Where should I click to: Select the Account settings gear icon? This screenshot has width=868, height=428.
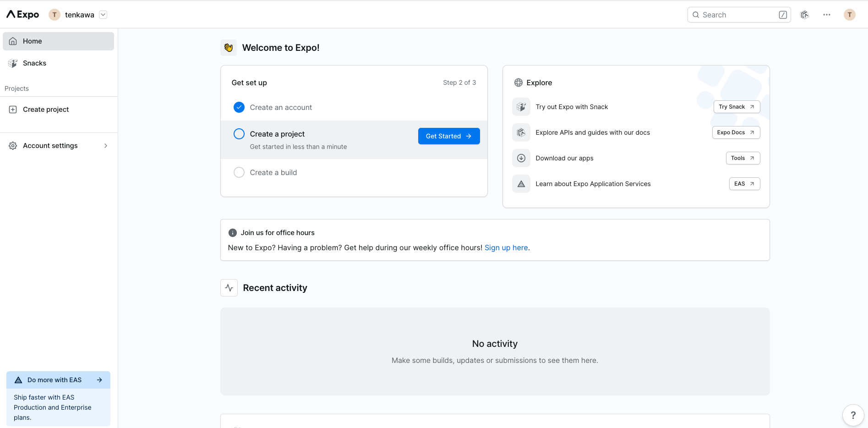pos(12,145)
